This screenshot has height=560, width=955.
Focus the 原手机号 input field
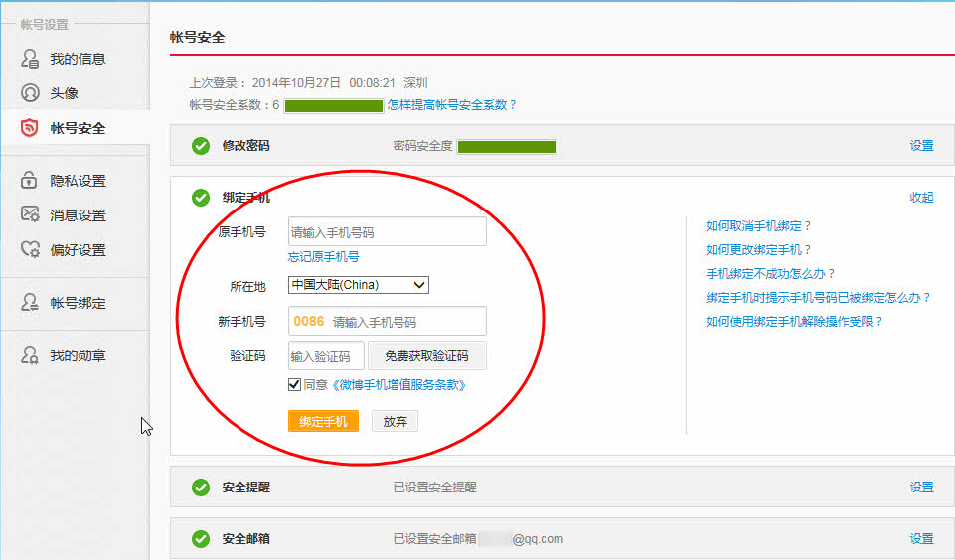[388, 232]
